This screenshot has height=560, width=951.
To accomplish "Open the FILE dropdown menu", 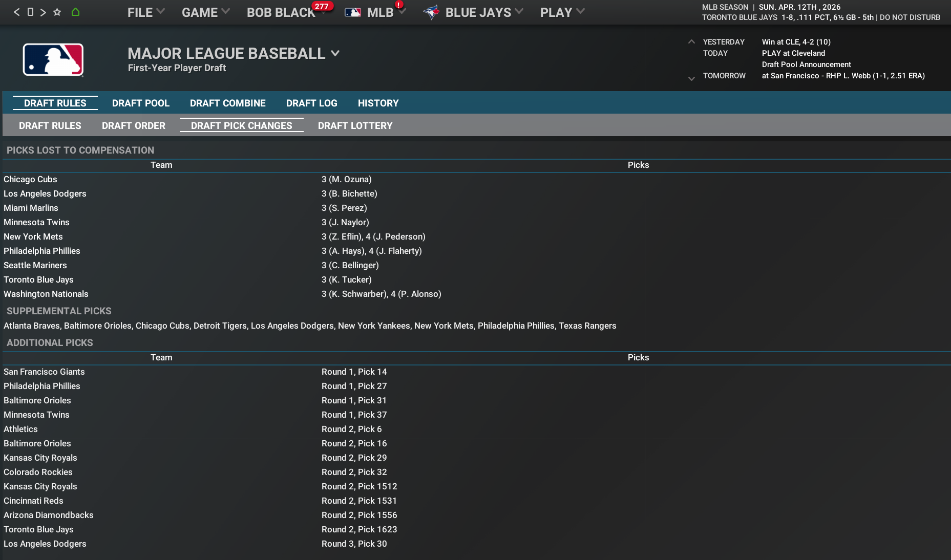I will pos(145,12).
